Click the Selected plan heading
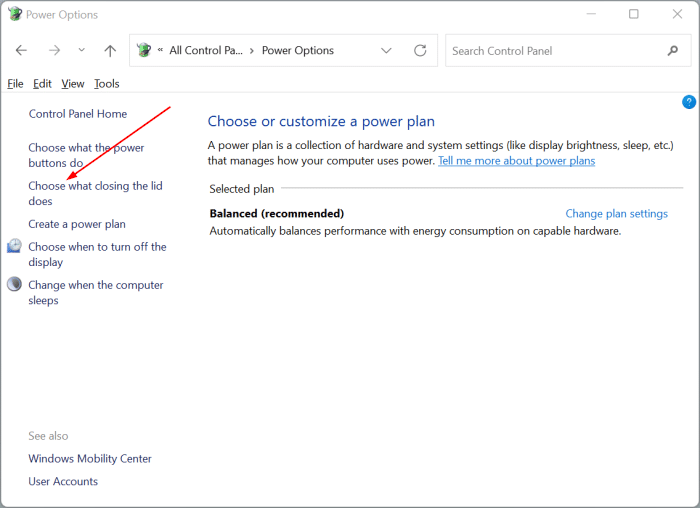Viewport: 700px width, 508px height. tap(242, 189)
